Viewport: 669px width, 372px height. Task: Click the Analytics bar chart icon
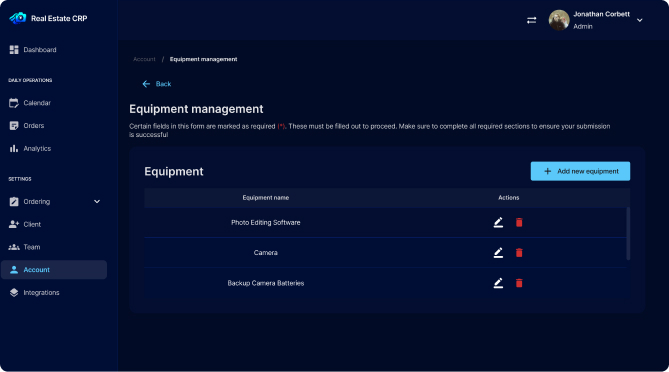pos(14,148)
